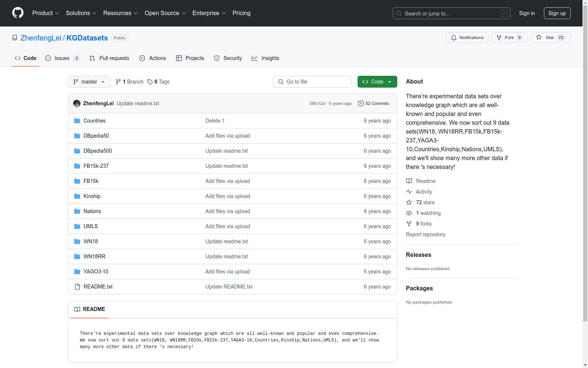
Task: Switch to the Code tab
Action: 26,58
